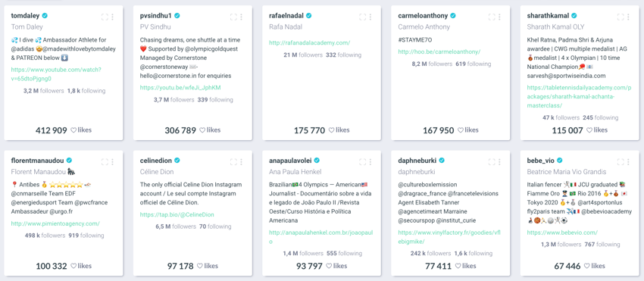Open rafanadalacademy.com link
This screenshot has height=281, width=644.
pyautogui.click(x=310, y=42)
